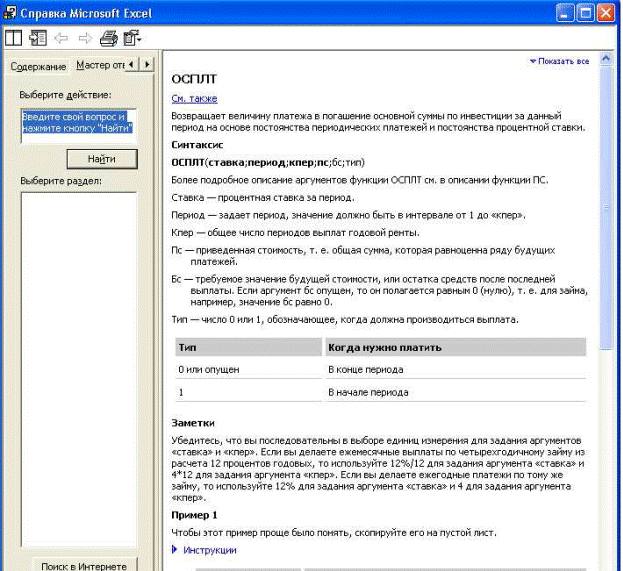Go forward using the right arrow icon
Image resolution: width=623 pixels, height=571 pixels.
point(85,38)
